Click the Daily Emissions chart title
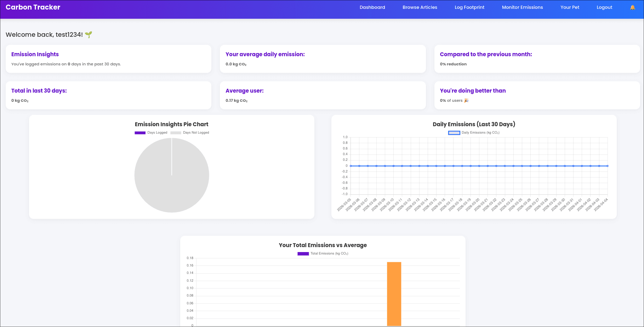This screenshot has width=644, height=327. [x=474, y=124]
